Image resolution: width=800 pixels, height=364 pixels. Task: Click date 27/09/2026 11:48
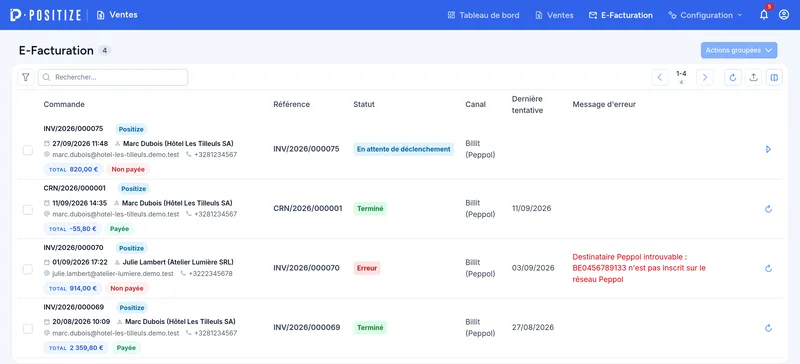point(80,143)
